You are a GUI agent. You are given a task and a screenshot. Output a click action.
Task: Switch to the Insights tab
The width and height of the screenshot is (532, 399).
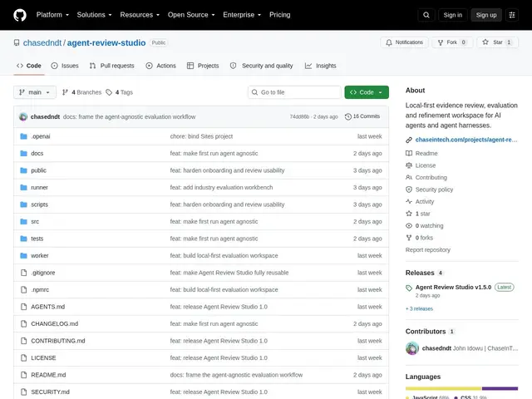tap(320, 66)
